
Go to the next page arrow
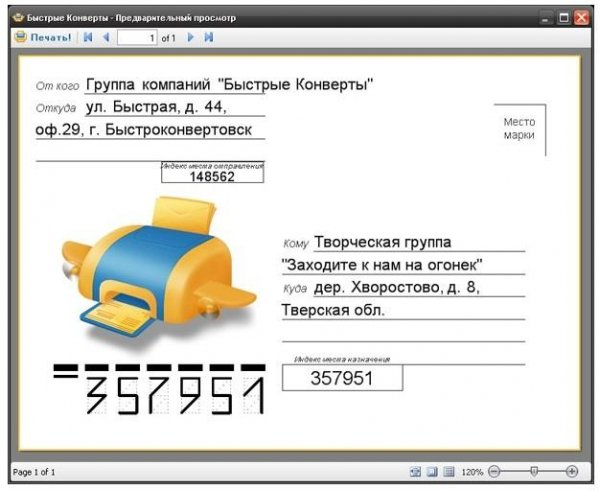191,37
